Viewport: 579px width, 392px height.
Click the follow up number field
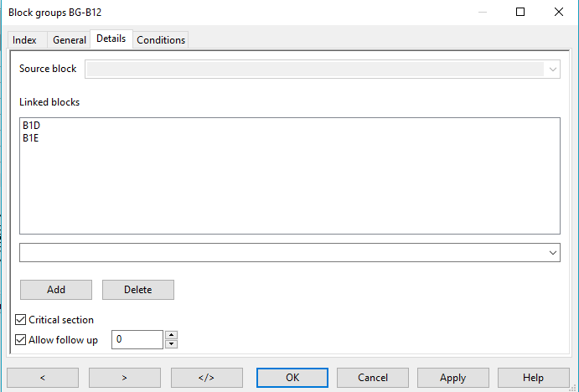pos(137,339)
